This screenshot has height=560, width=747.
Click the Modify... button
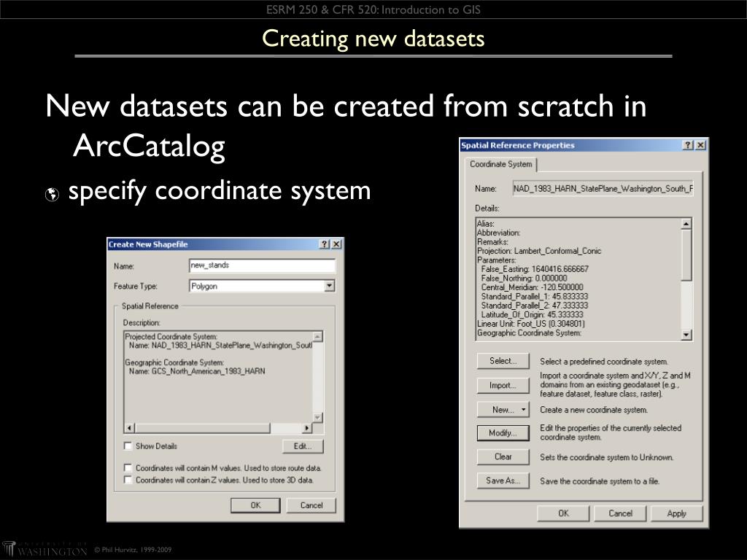[503, 433]
